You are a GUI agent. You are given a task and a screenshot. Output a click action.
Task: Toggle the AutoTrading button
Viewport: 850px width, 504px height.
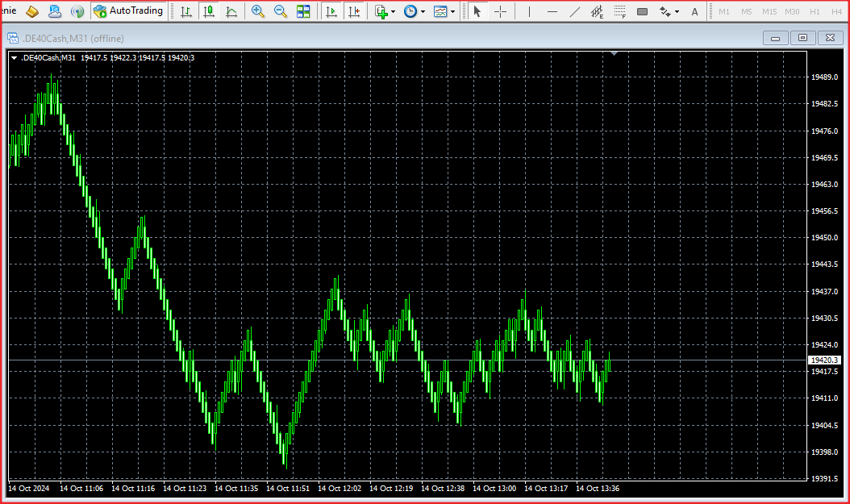(128, 11)
